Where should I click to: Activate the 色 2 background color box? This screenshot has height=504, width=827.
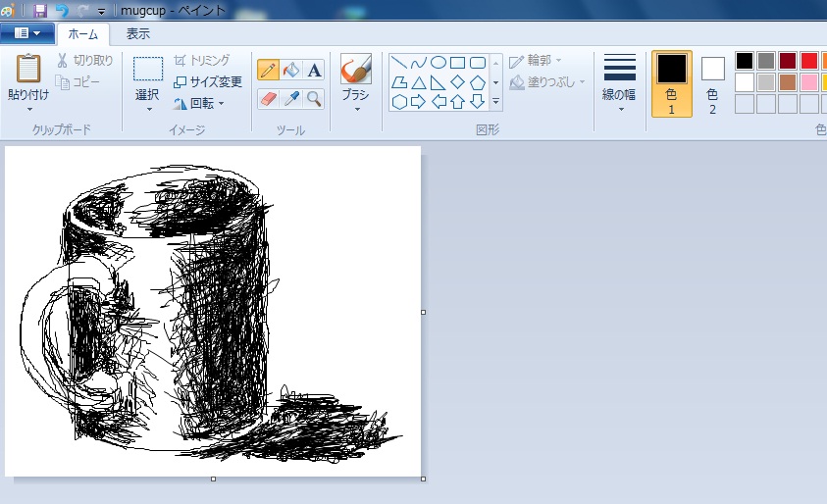(713, 82)
